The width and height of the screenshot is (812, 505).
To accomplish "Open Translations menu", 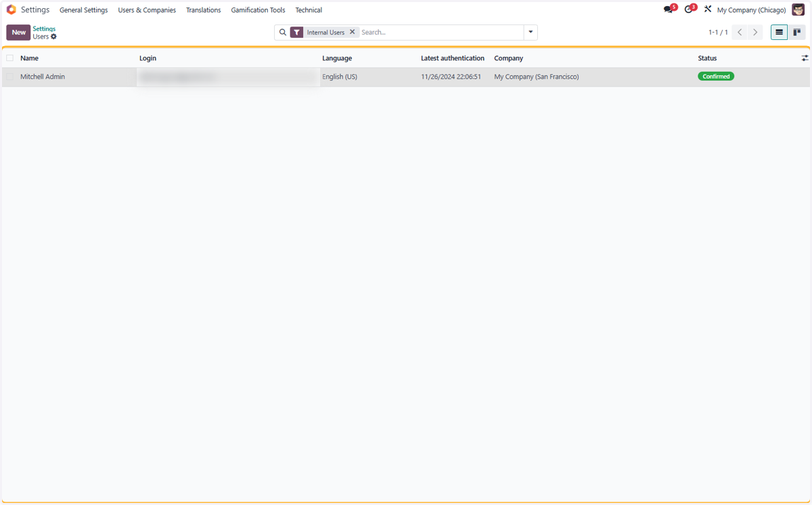I will pos(204,10).
